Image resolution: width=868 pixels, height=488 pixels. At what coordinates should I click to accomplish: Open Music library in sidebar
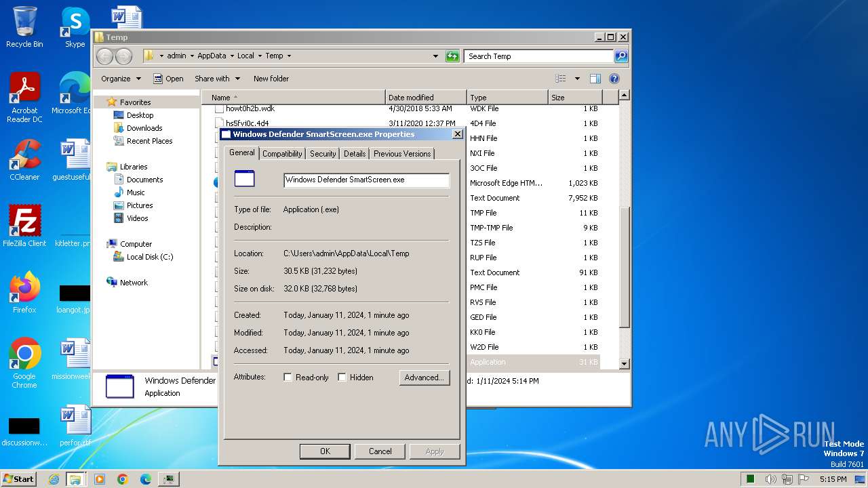click(136, 192)
